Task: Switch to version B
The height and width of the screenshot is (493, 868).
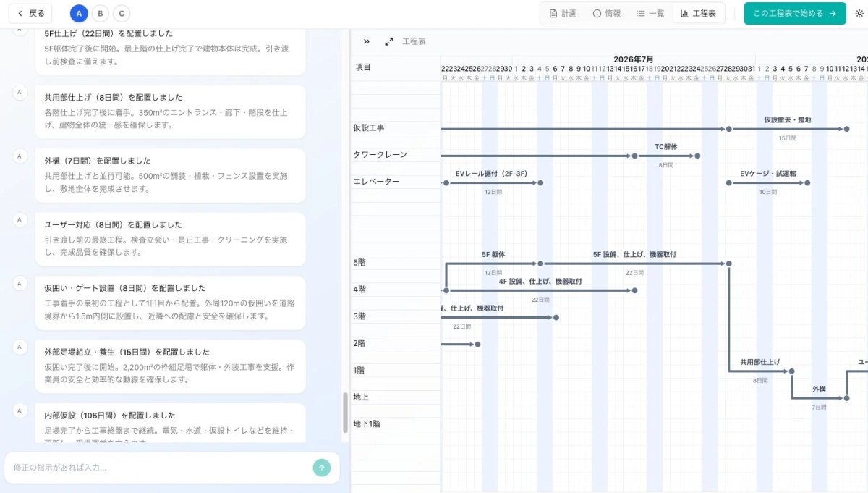Action: click(100, 13)
